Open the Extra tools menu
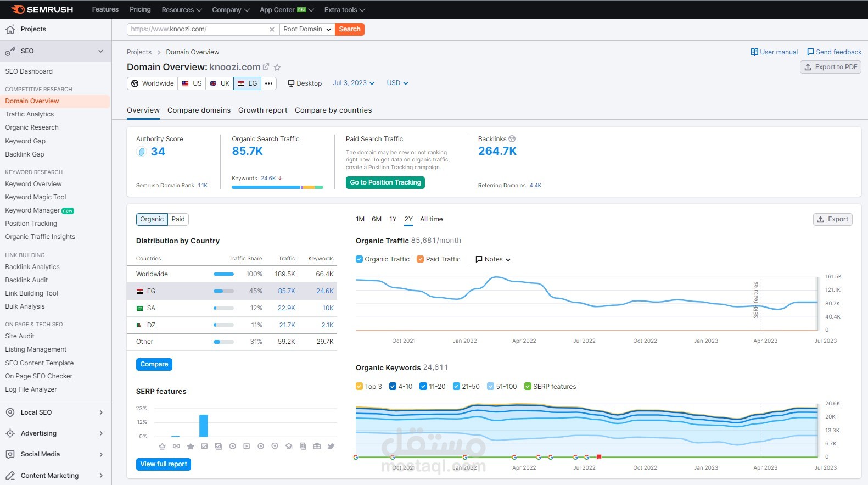 [345, 10]
